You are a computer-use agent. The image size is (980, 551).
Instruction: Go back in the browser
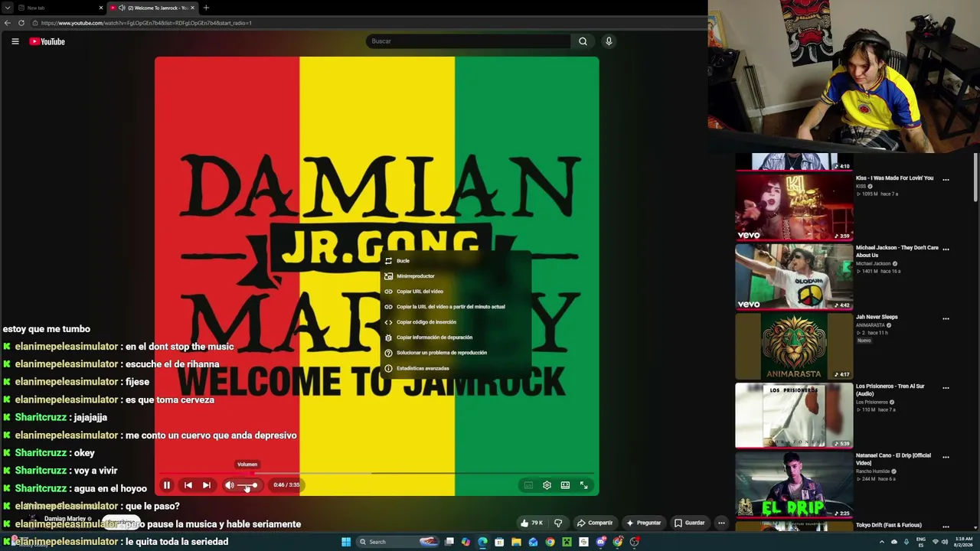click(7, 23)
